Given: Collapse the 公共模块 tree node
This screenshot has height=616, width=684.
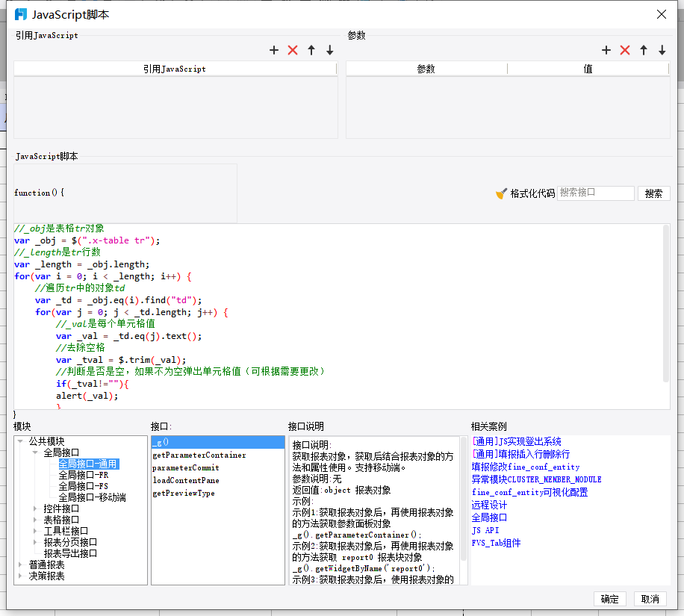Looking at the screenshot, I should [20, 441].
